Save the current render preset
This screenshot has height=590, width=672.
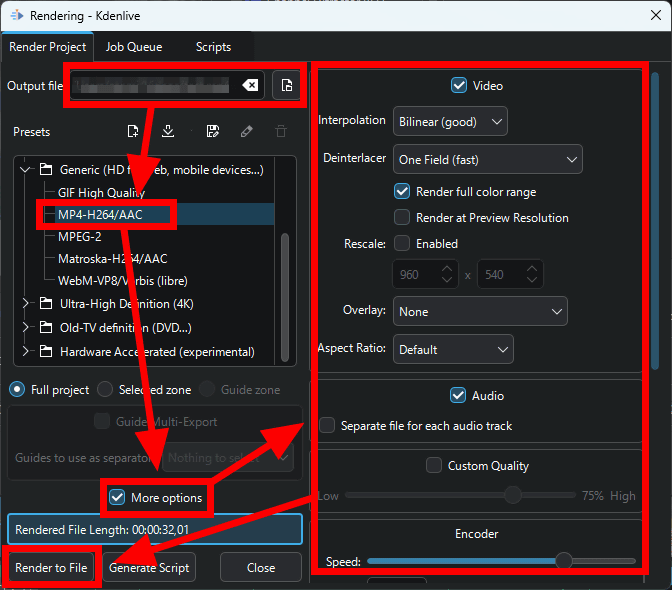(x=212, y=131)
